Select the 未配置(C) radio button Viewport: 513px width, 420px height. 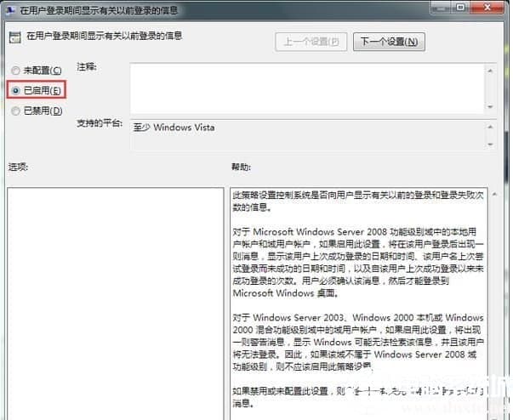click(15, 71)
